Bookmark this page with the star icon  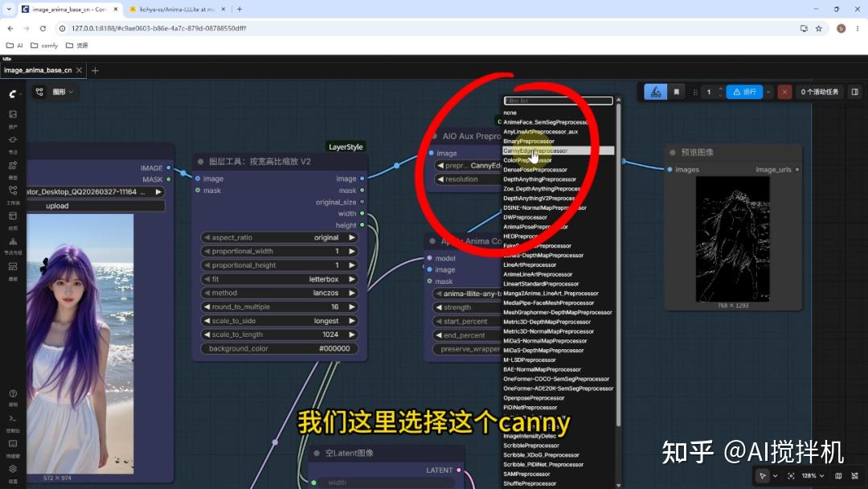[x=819, y=28]
